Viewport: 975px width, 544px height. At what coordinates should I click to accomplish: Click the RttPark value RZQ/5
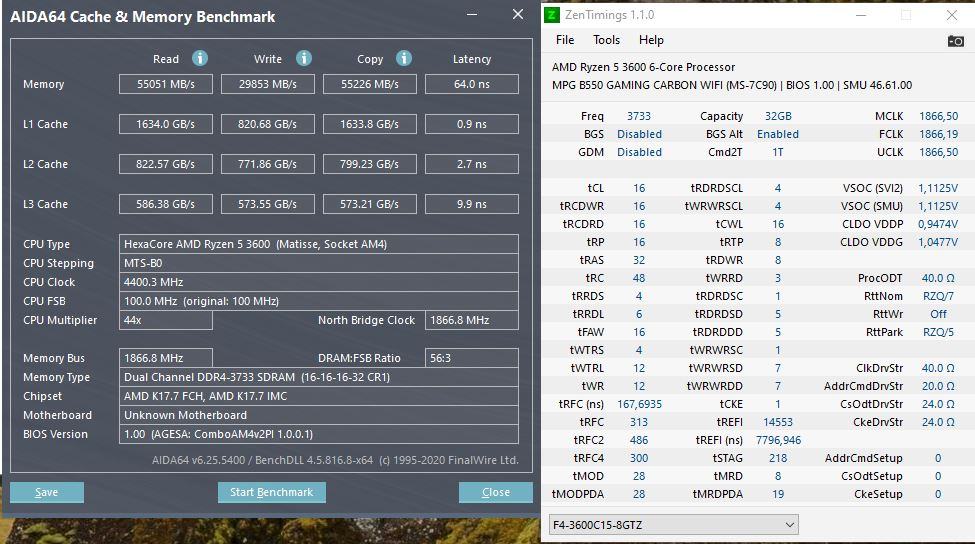tap(938, 333)
